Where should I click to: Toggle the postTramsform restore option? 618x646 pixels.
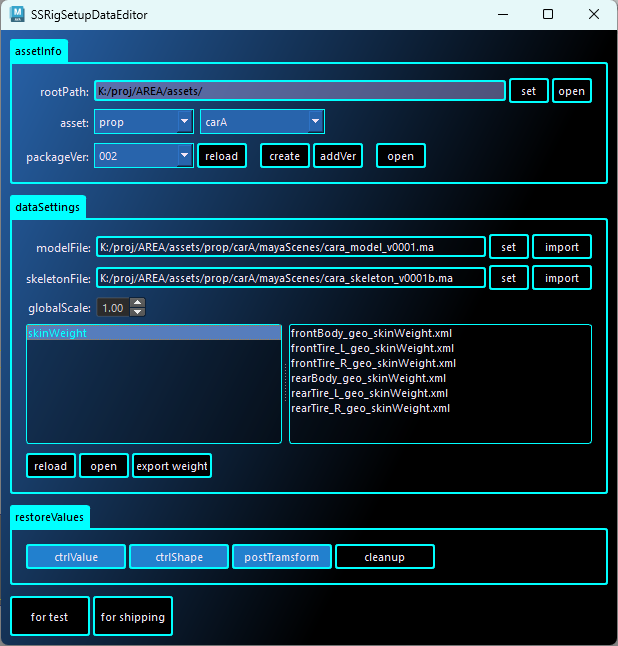(x=281, y=557)
